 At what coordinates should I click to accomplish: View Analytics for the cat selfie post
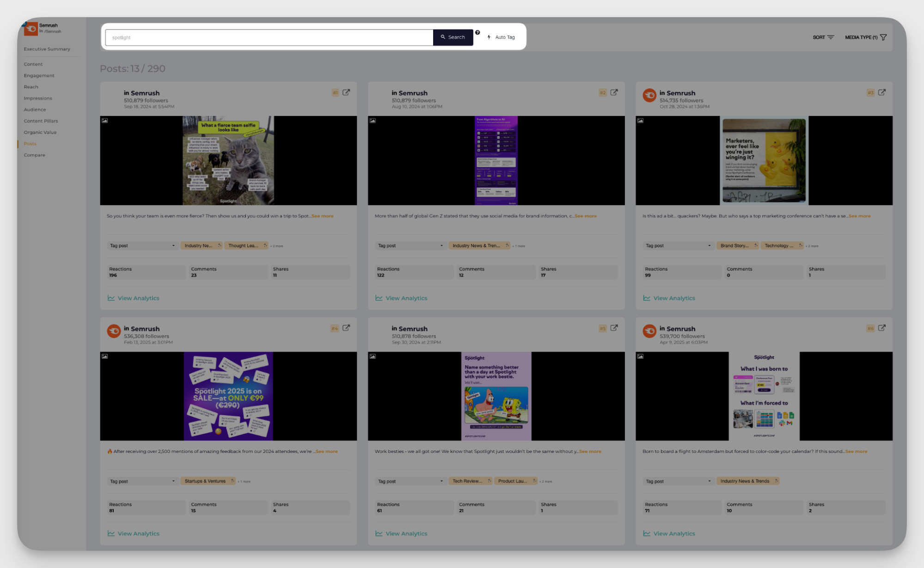134,298
